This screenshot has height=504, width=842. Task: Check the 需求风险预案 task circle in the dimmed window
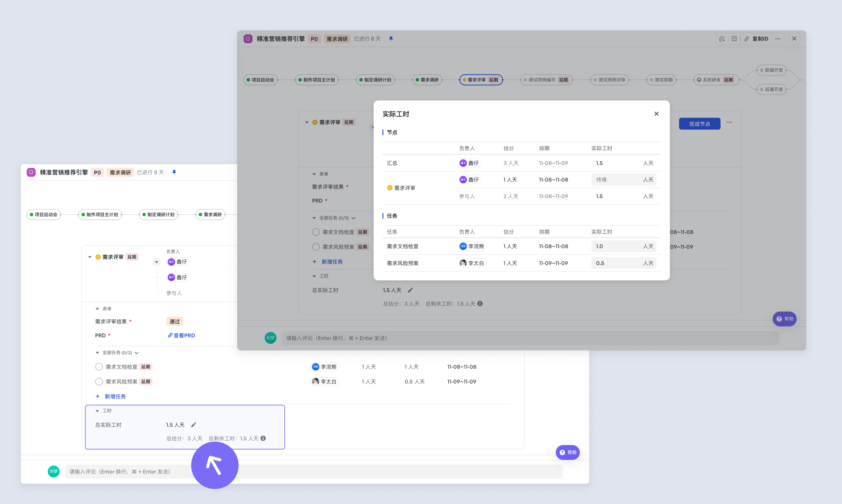[316, 247]
